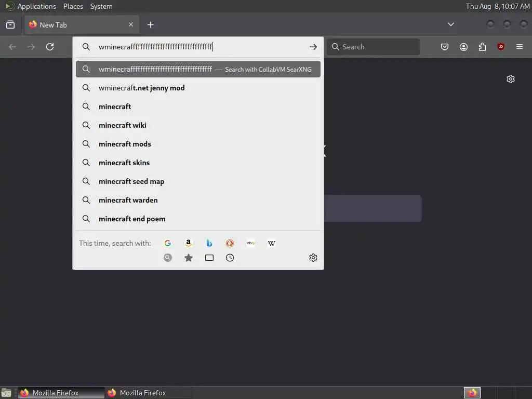Open the uBlock Origin extension
The width and height of the screenshot is (532, 399).
(x=501, y=47)
